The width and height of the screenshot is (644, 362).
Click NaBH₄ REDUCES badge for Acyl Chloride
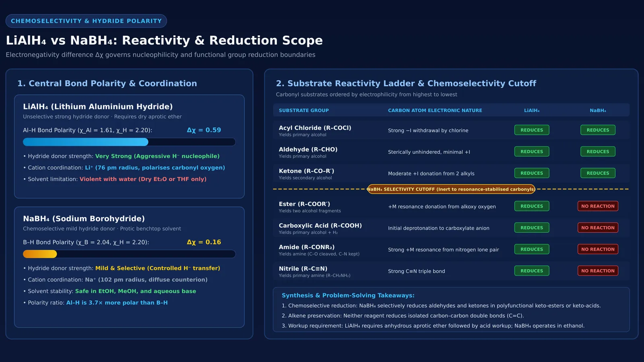coord(598,130)
